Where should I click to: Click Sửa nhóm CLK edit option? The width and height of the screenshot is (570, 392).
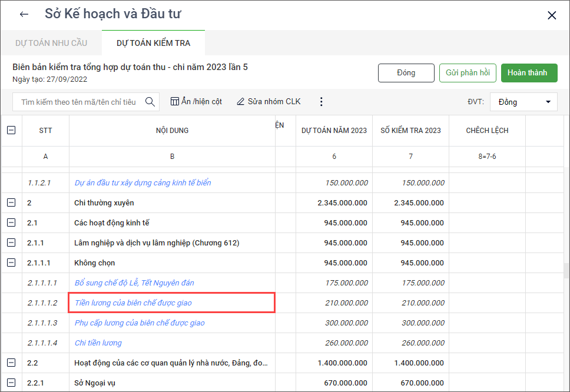(x=269, y=102)
